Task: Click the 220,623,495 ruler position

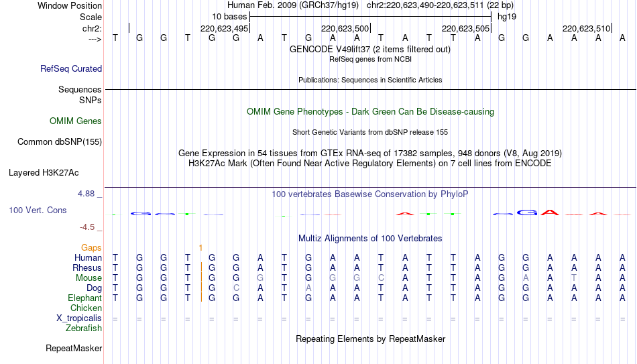Action: point(224,28)
